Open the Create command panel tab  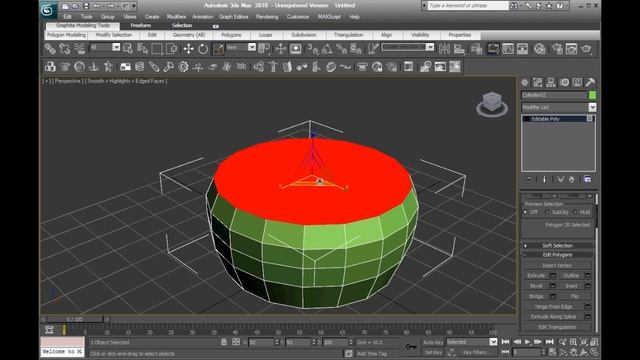tap(525, 82)
